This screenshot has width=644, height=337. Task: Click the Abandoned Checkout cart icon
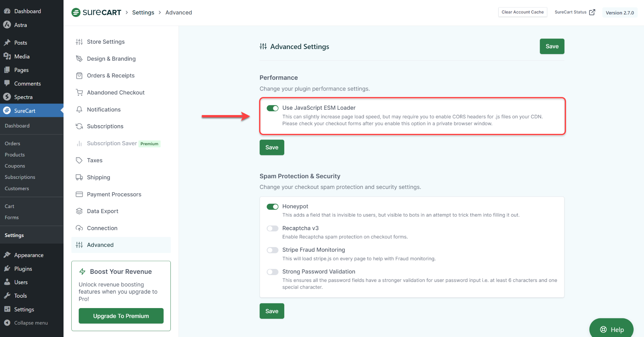[x=79, y=92]
